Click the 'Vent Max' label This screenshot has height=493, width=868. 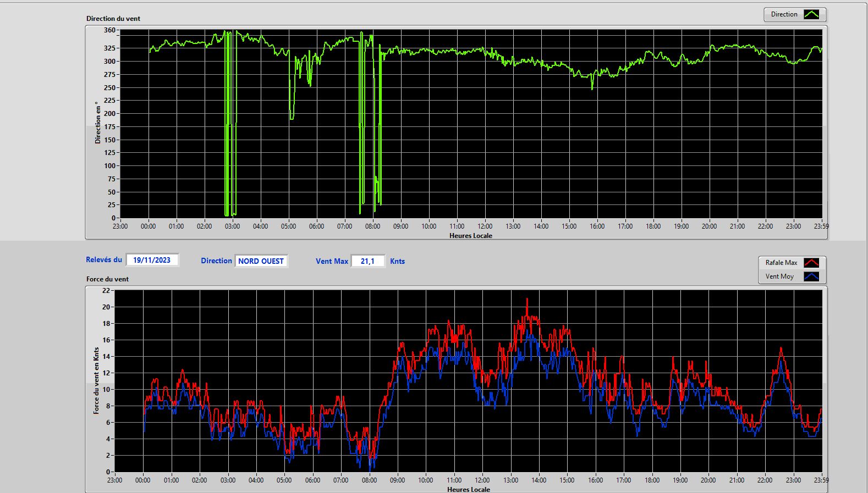(x=332, y=261)
